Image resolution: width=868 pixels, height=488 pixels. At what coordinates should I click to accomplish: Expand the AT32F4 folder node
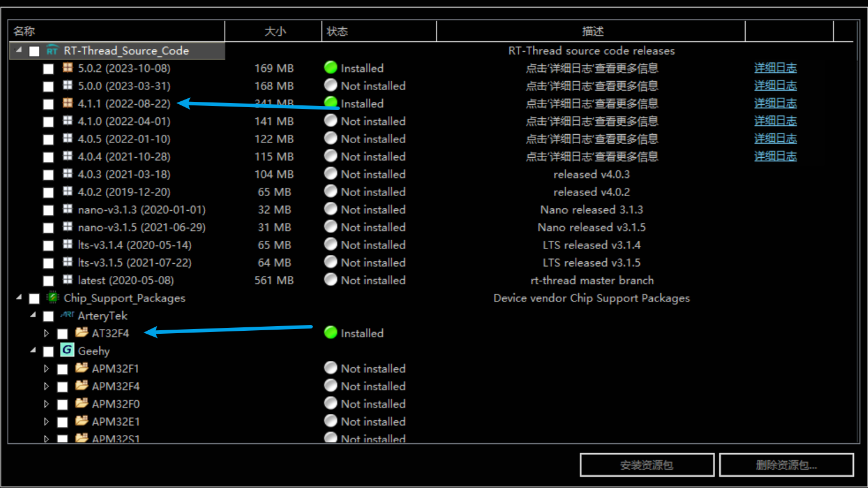pos(46,333)
